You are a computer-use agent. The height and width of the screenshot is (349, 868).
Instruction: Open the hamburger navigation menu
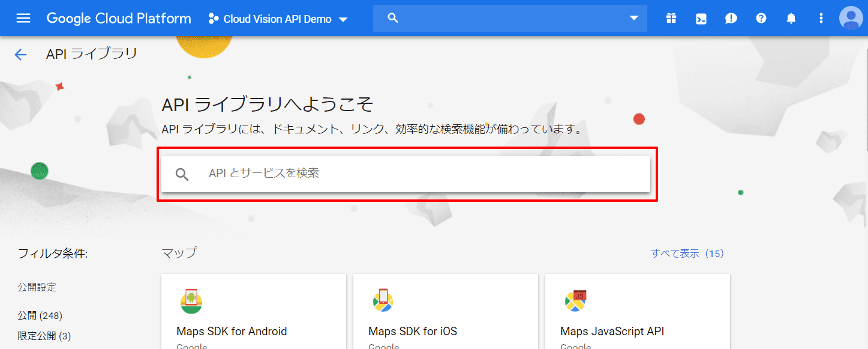coord(23,17)
